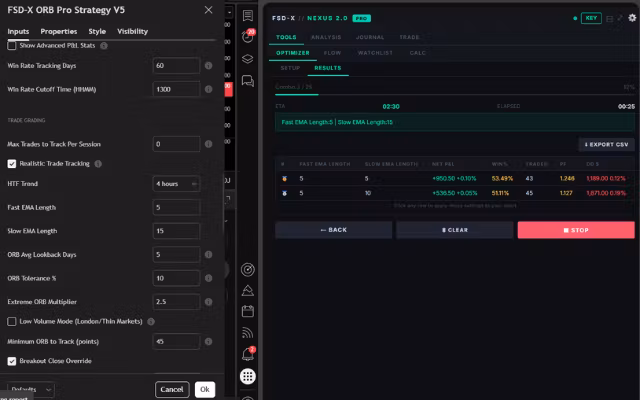Switch to the Style tab
This screenshot has height=400, width=640.
click(97, 31)
